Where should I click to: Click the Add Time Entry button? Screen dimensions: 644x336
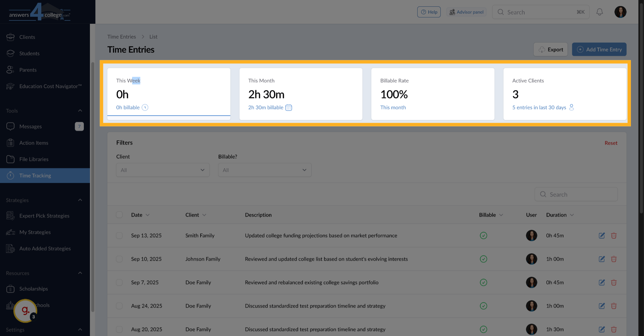599,49
